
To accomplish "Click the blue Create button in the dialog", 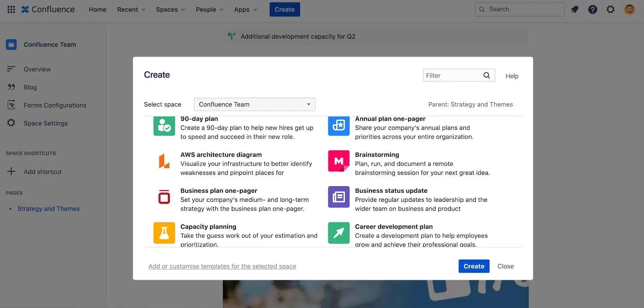I will point(474,266).
